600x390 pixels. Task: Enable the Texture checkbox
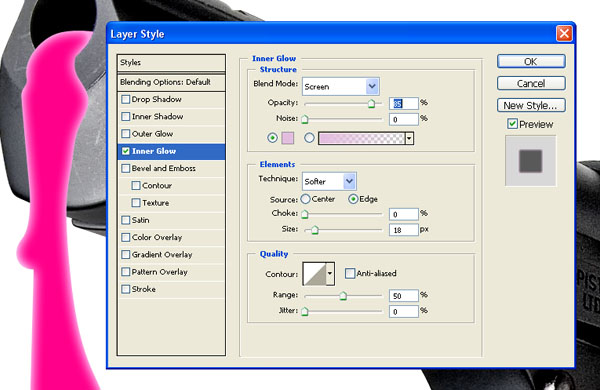click(136, 203)
